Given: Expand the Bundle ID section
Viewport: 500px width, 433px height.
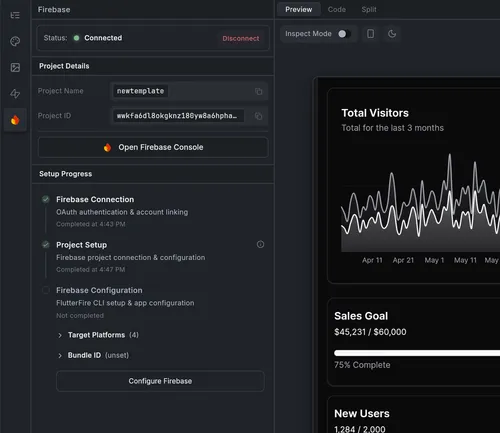Looking at the screenshot, I should point(93,355).
